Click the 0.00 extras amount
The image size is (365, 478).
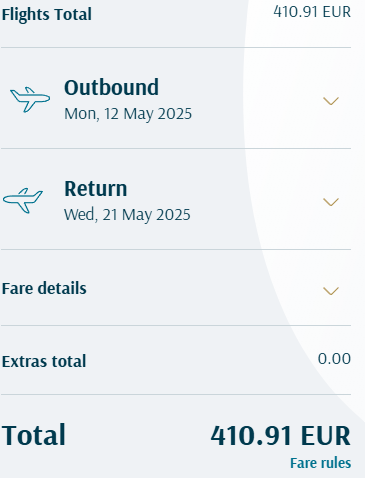click(x=334, y=359)
